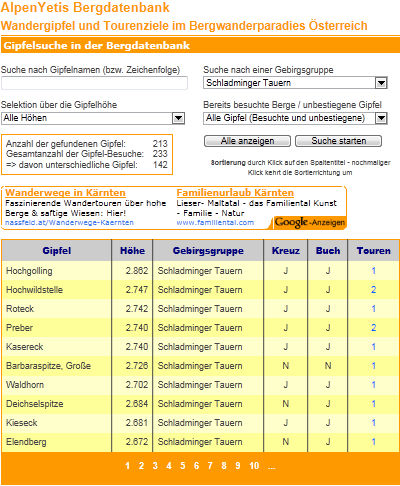This screenshot has width=400, height=486.
Task: Click the pagination ellipsis for more pages
Action: [272, 467]
